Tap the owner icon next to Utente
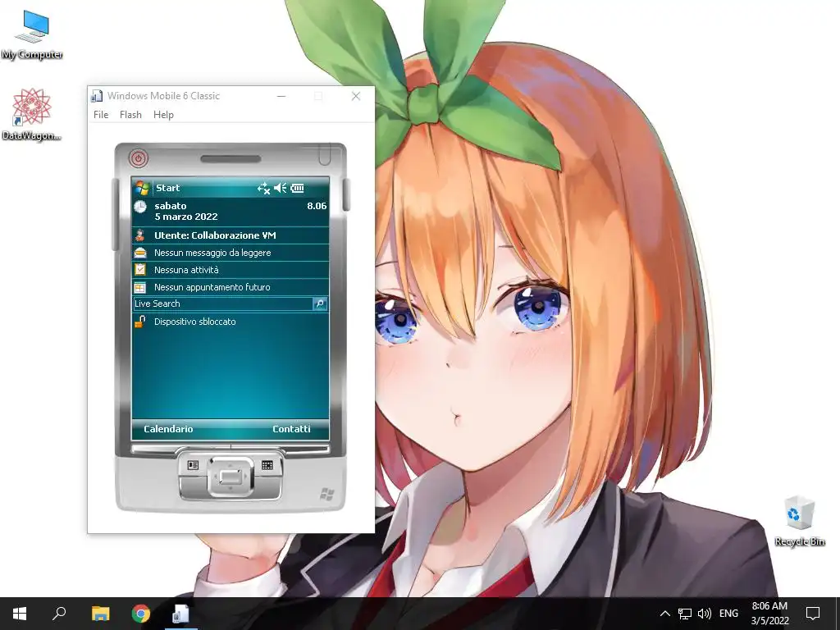 [x=139, y=235]
